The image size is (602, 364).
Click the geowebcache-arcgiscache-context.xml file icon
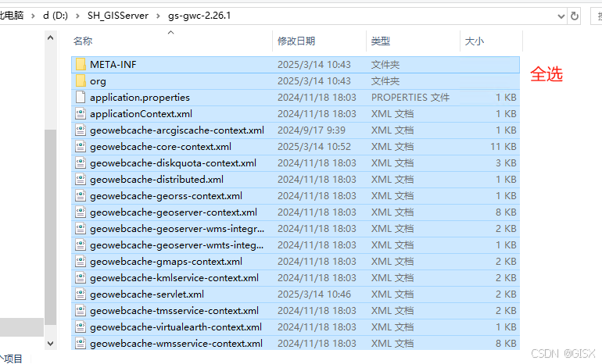click(x=81, y=130)
